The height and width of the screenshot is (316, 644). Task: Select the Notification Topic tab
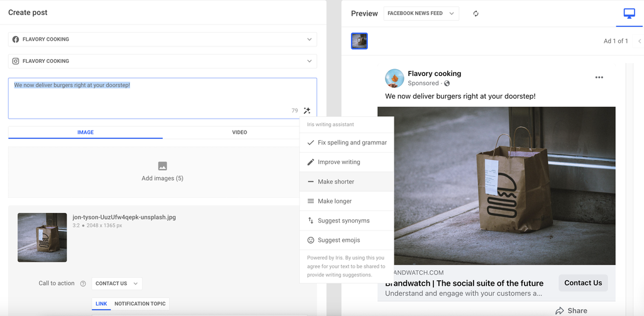(x=140, y=304)
